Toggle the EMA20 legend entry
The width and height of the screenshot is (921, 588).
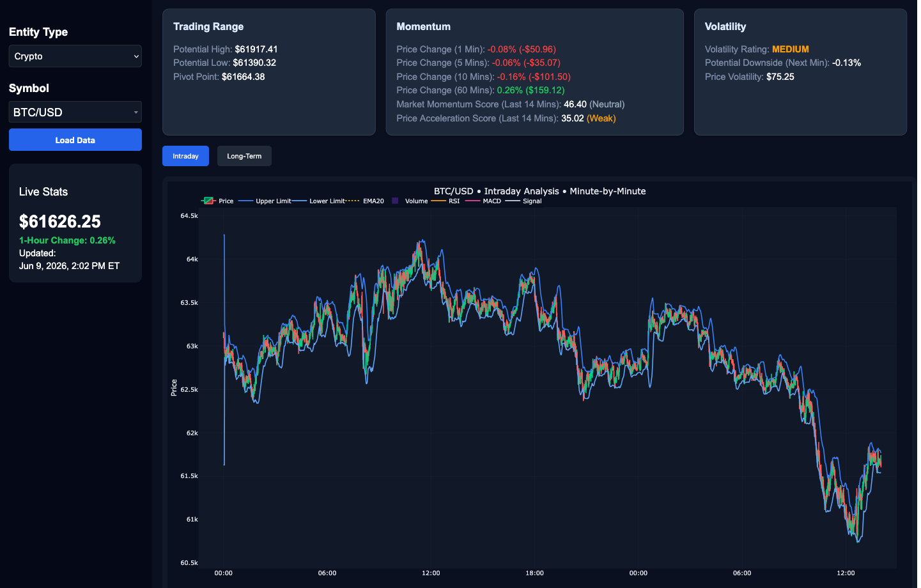(365, 201)
